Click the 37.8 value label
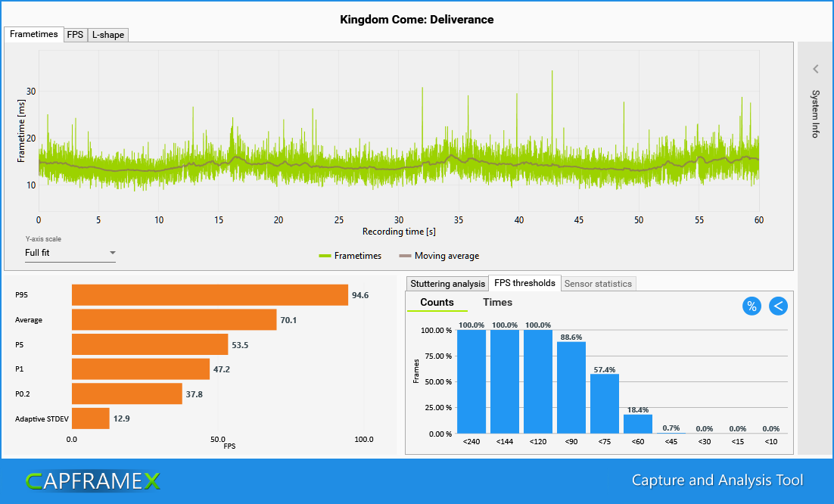Screen dimensions: 834x504 194,394
